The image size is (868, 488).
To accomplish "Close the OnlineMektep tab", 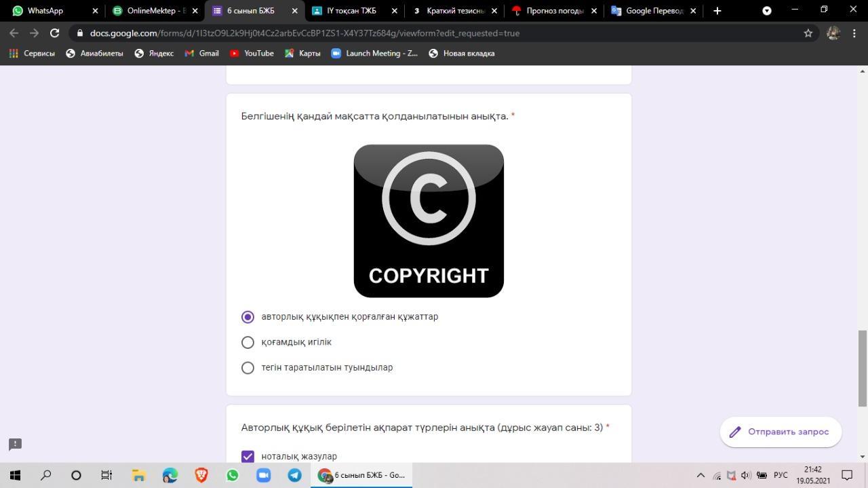I will coord(195,11).
